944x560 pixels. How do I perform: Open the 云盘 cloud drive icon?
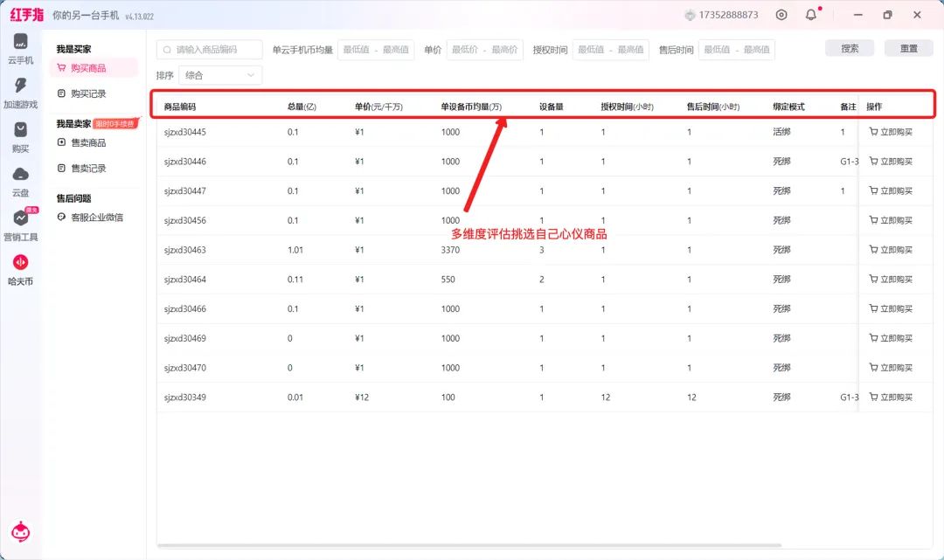pyautogui.click(x=20, y=175)
